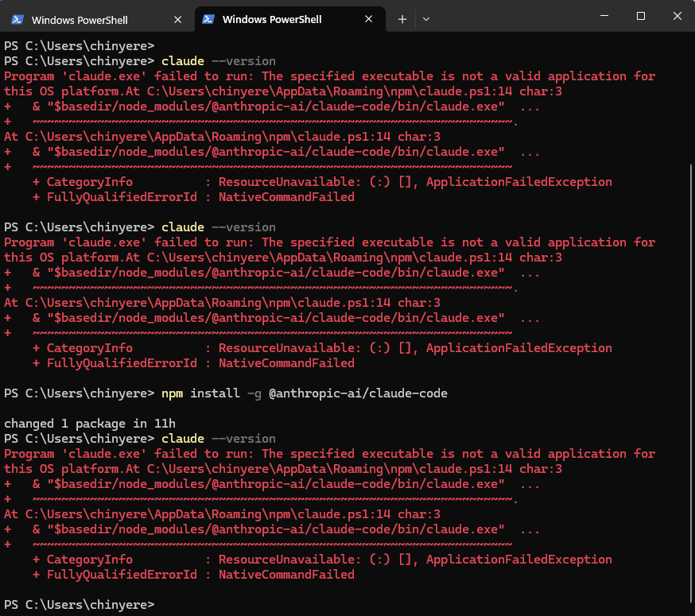
Task: Close the first inactive PowerShell tab
Action: click(x=178, y=20)
